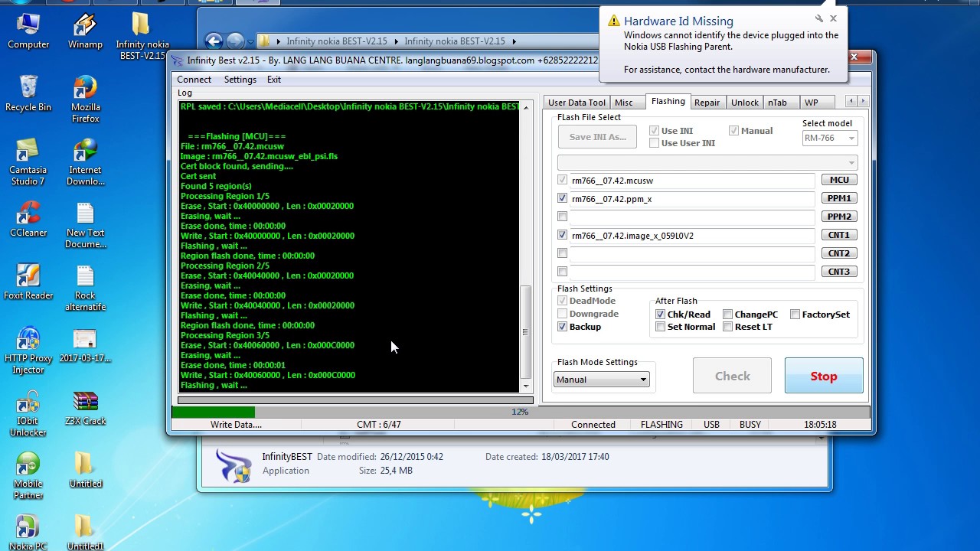Click the InfinityBEST application icon in details pane
The height and width of the screenshot is (551, 980).
[x=234, y=465]
